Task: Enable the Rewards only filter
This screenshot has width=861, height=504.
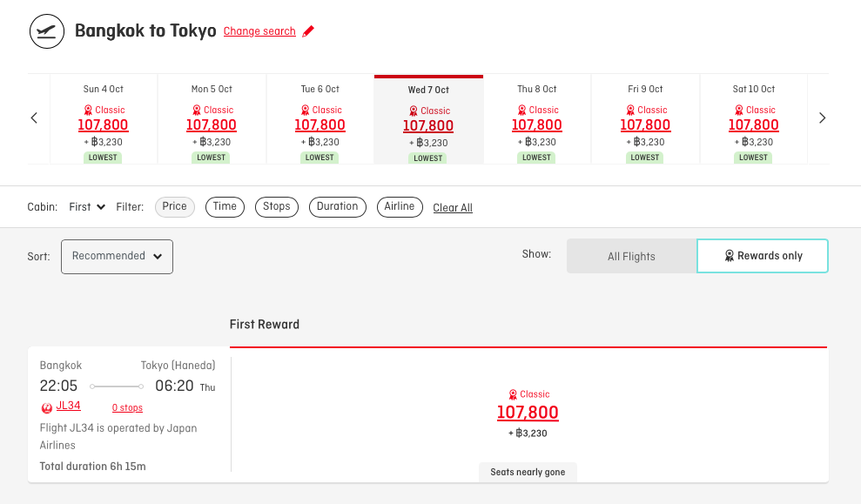Action: pos(763,255)
